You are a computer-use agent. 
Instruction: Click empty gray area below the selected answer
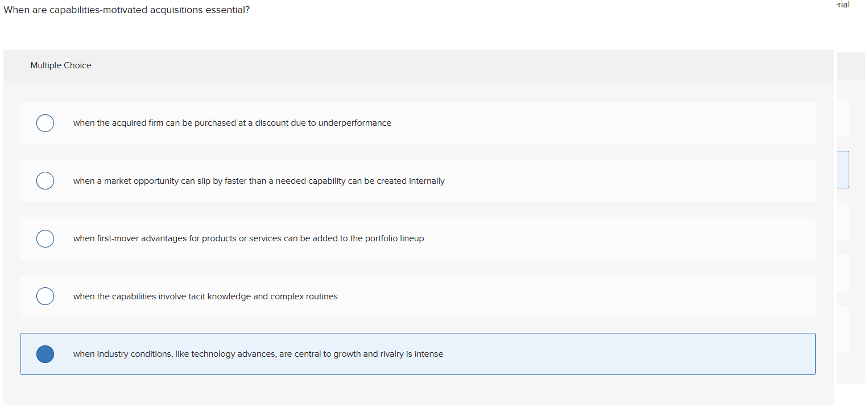point(418,390)
